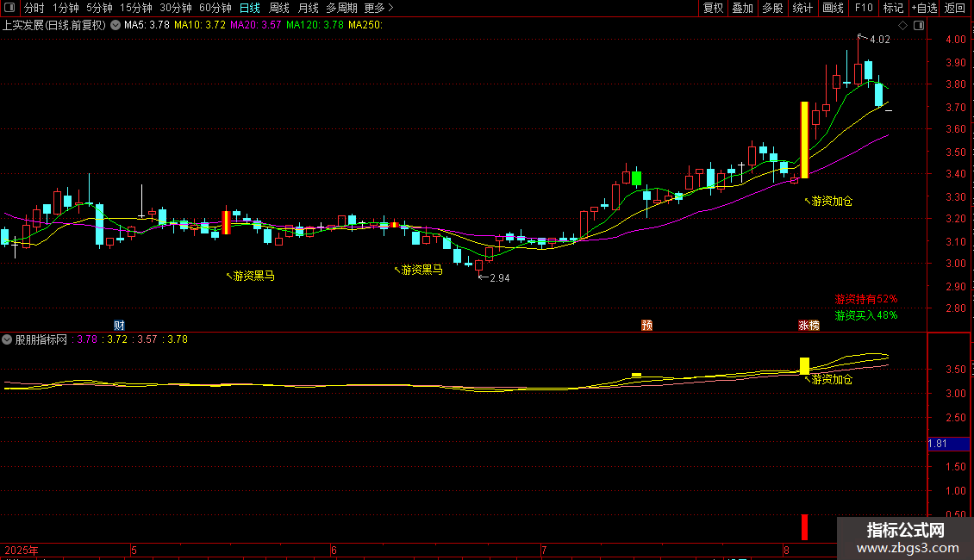Select the 60分钟 period tab

pos(215,8)
